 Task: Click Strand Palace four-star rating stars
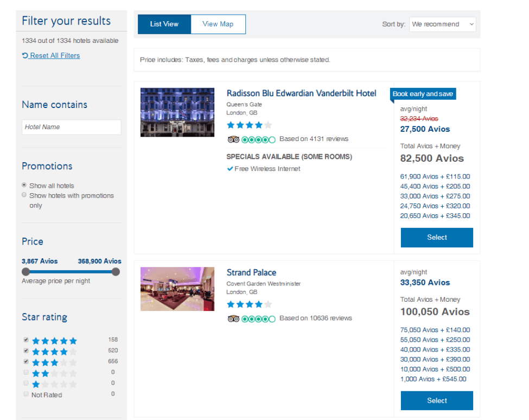250,304
